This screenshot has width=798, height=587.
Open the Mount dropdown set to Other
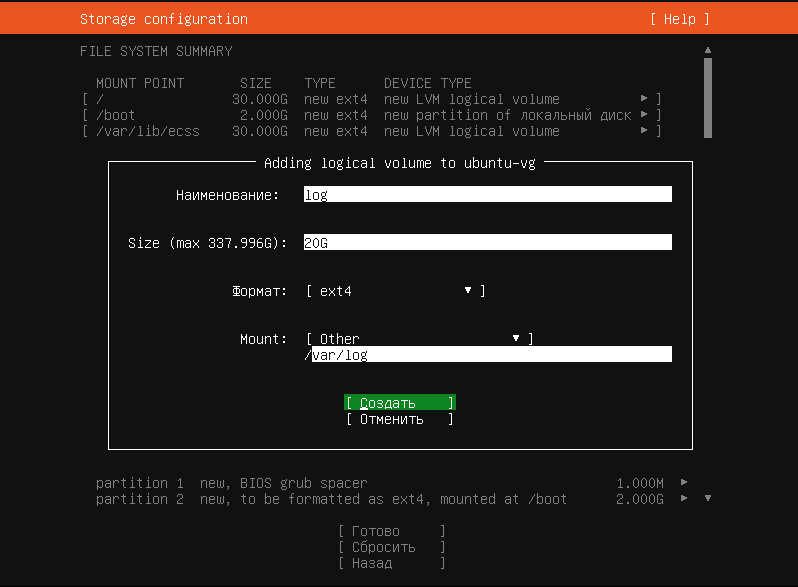[419, 339]
